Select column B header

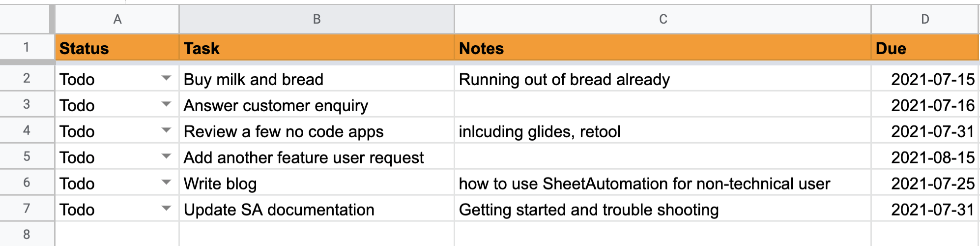[317, 19]
